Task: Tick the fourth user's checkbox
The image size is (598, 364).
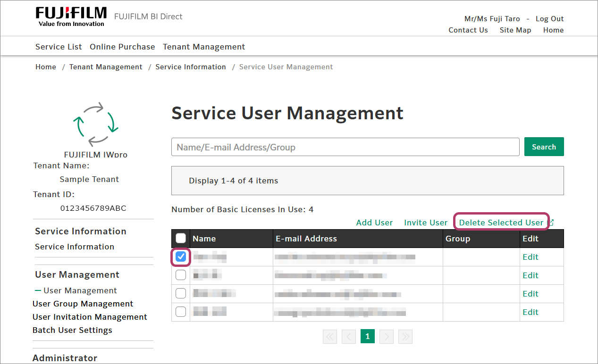Action: (x=181, y=312)
